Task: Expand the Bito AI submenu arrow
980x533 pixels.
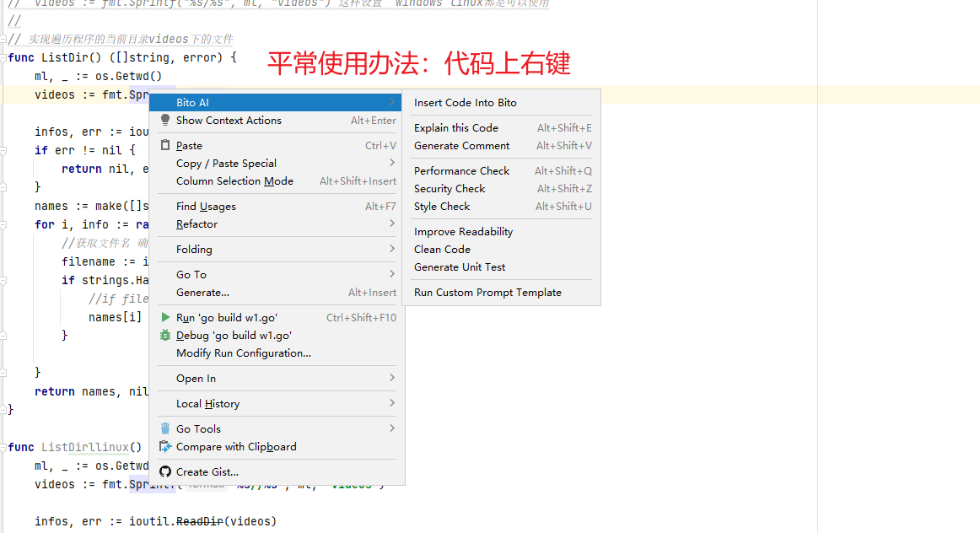Action: [x=392, y=102]
